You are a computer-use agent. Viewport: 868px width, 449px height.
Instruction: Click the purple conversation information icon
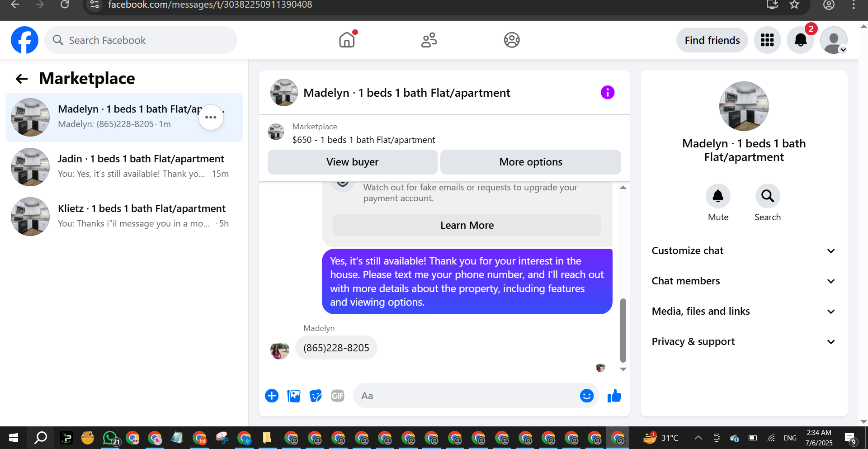[608, 92]
